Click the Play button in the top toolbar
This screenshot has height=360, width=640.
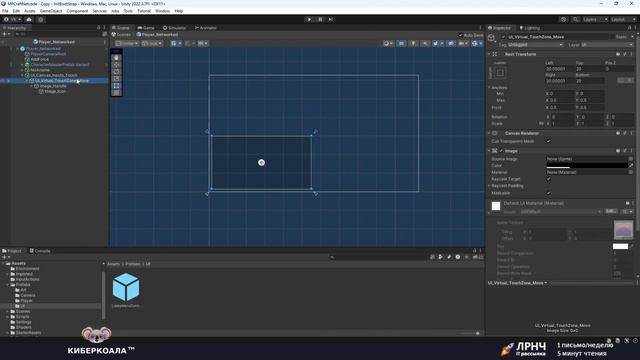309,19
